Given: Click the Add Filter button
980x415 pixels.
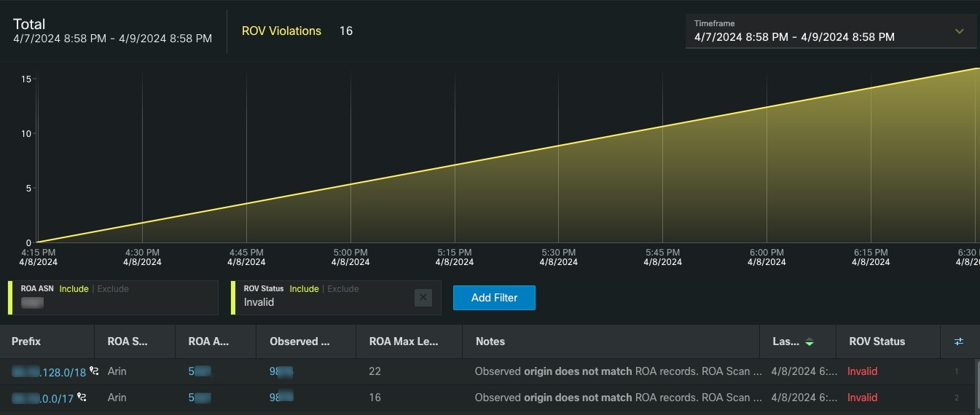Looking at the screenshot, I should click(x=494, y=297).
